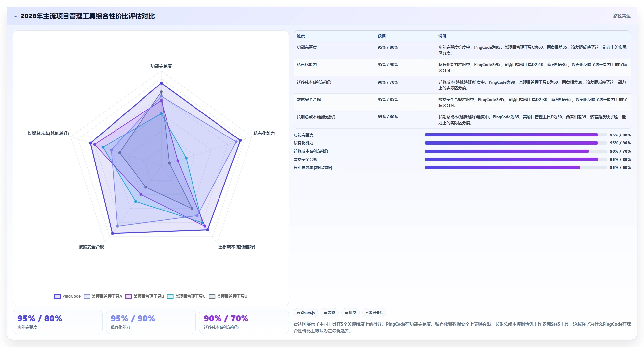
Task: Click the 表格 tag
Action: click(329, 313)
